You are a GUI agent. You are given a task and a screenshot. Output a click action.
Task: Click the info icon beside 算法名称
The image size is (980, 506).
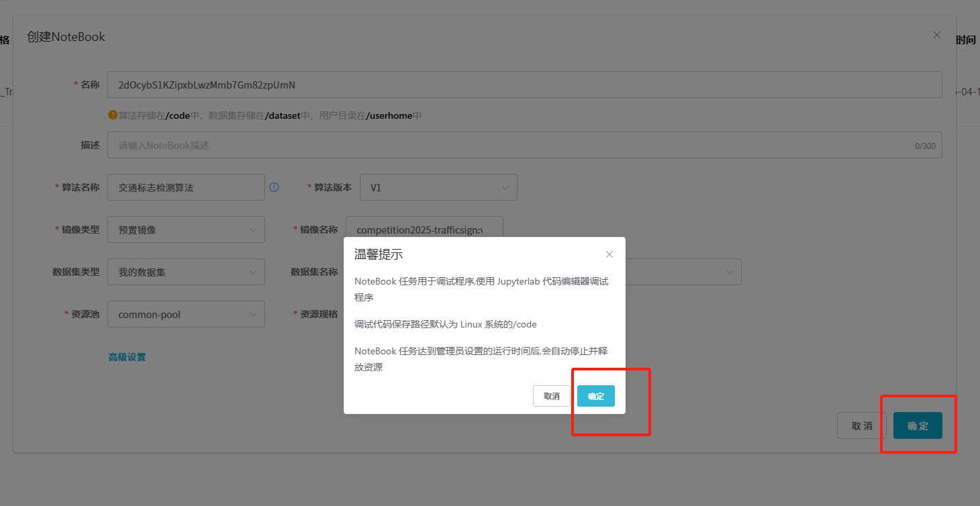coord(274,187)
